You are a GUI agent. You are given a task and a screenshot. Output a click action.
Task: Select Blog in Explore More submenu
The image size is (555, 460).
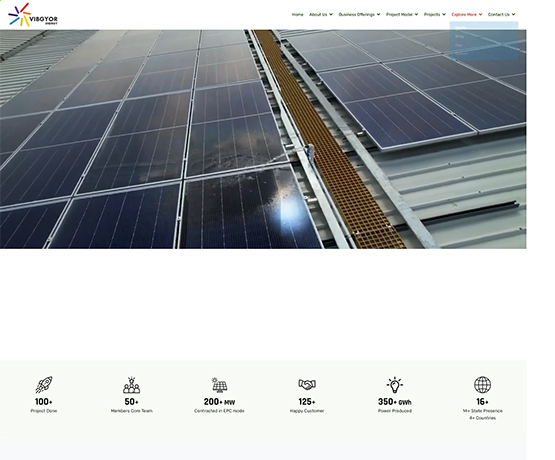pyautogui.click(x=459, y=36)
